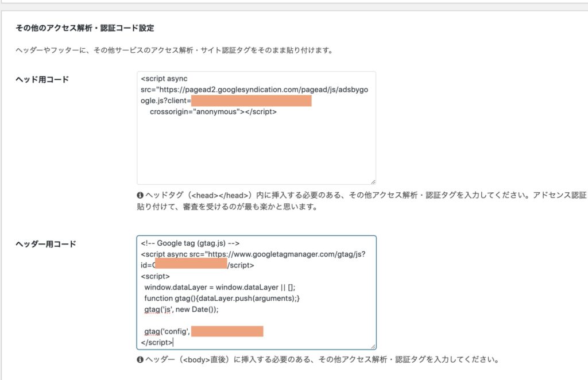Viewport: 588px width, 380px height.
Task: Click the closing </script> line at the cursor
Action: click(157, 343)
